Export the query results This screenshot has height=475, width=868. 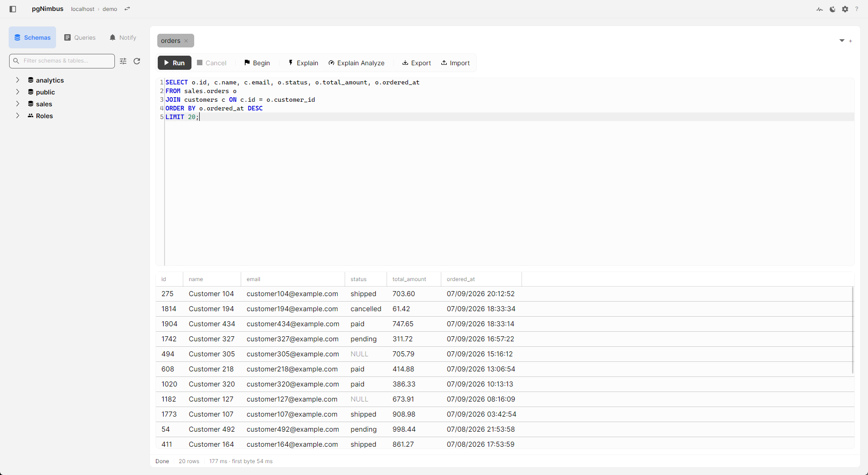[x=416, y=63]
